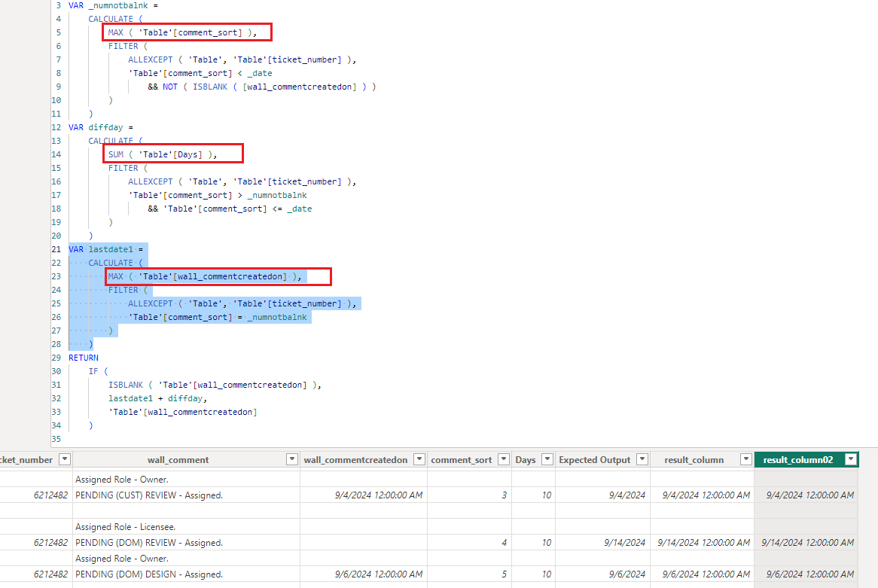Click on the RETURN keyword line
Viewport: 878px width, 588px height.
(84, 358)
